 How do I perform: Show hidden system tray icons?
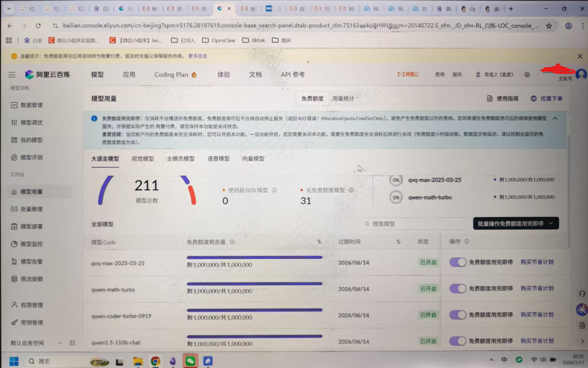tap(492, 360)
